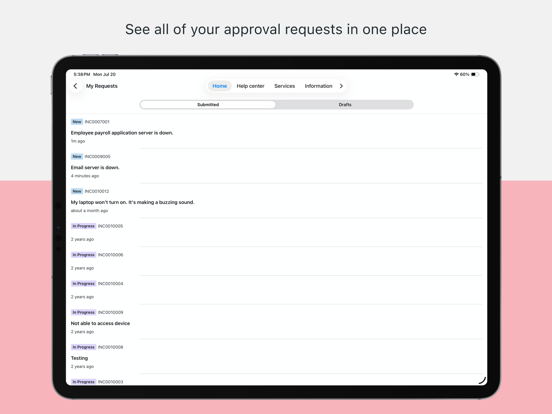This screenshot has height=414, width=552.
Task: Tap the Wi-Fi status icon
Action: 456,74
